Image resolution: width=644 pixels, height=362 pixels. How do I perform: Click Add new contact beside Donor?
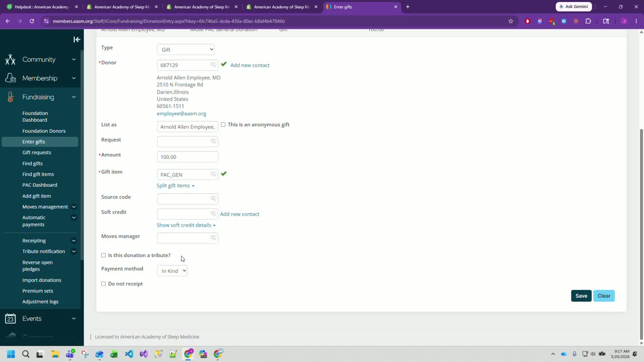pyautogui.click(x=250, y=65)
